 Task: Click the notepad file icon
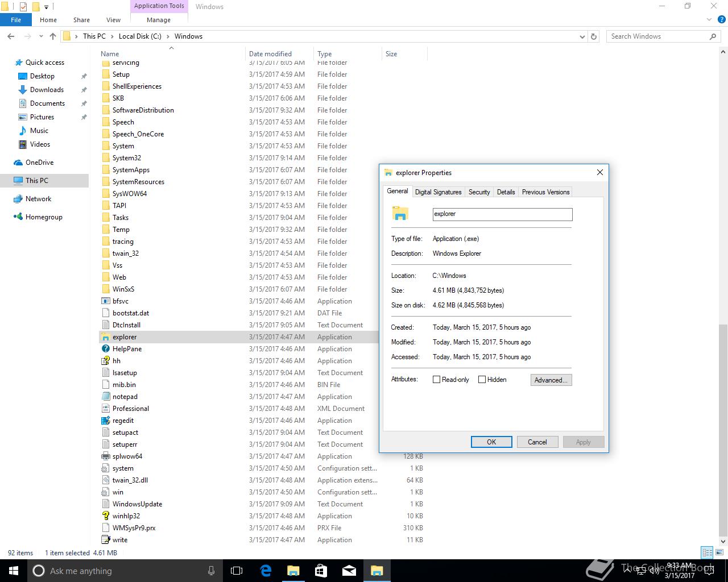(105, 397)
